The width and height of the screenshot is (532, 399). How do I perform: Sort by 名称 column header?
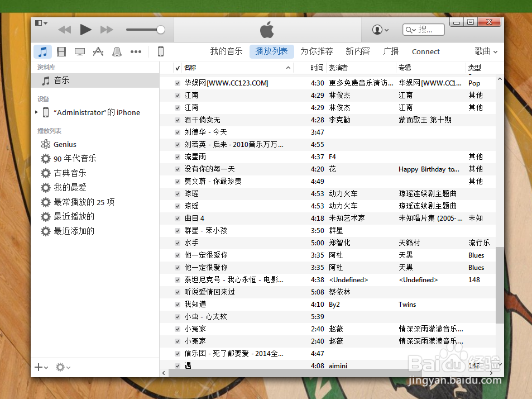click(237, 68)
